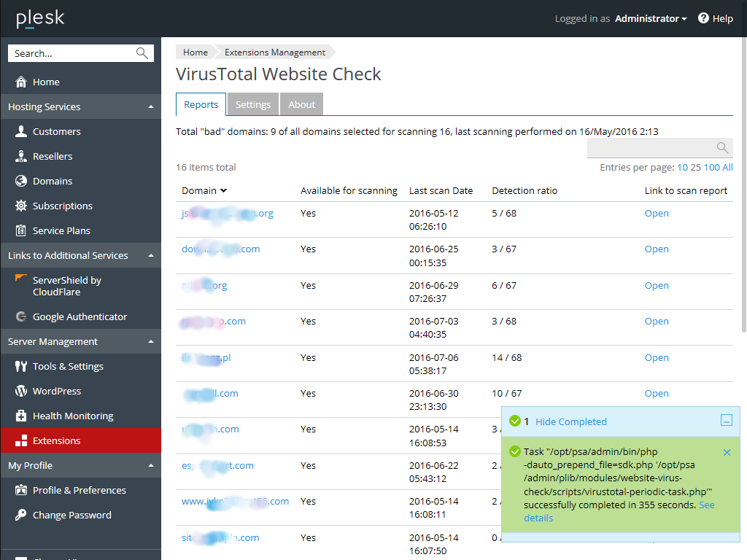Viewport: 747px width, 560px height.
Task: Show 25 entries per page
Action: (695, 167)
